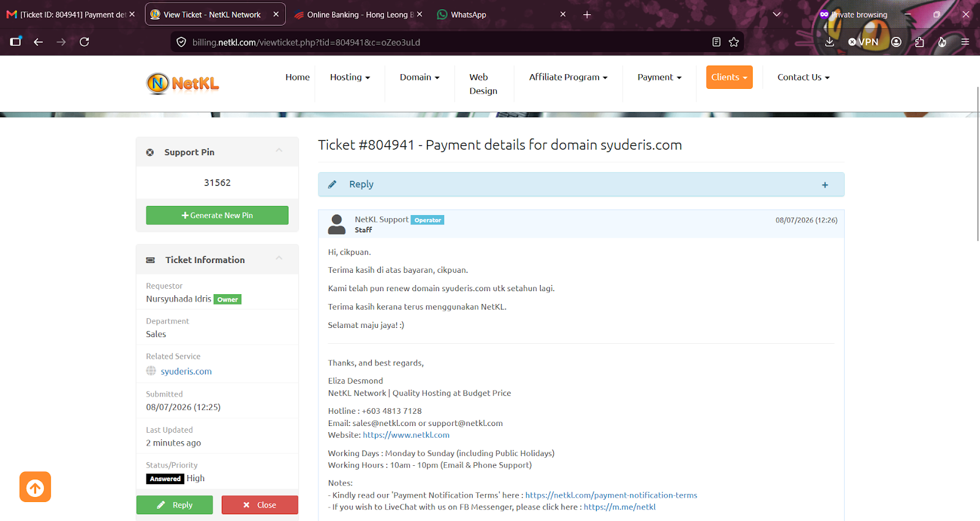
Task: Open the account profile icon
Action: point(896,42)
